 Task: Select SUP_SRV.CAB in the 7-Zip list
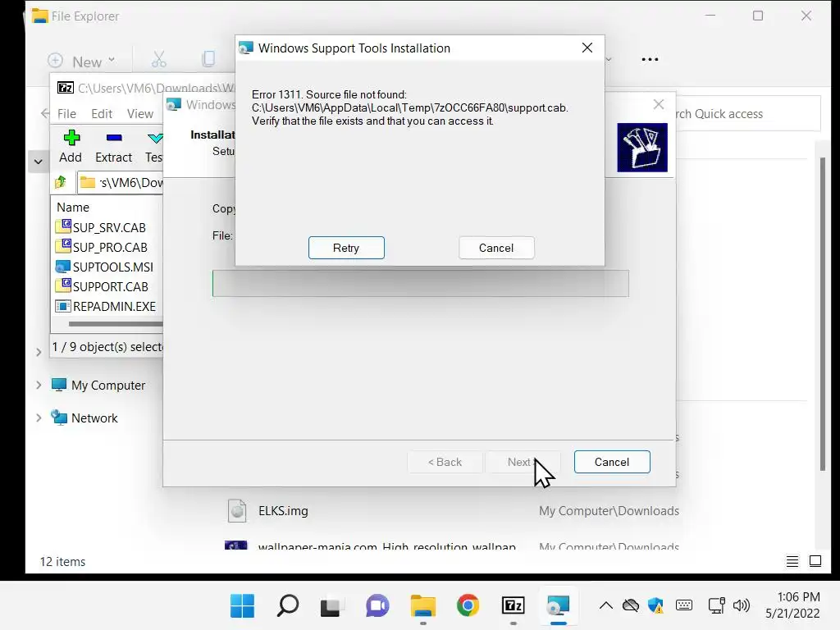[x=107, y=227]
